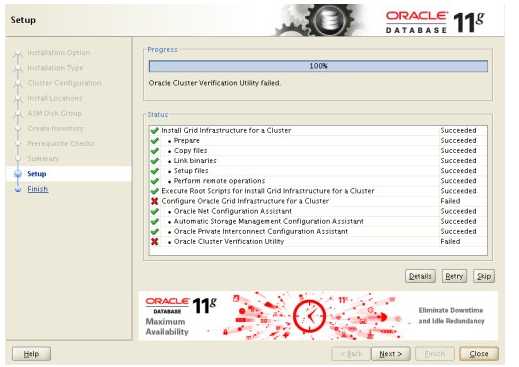Click the green check beside Perform remote operations
This screenshot has width=519, height=367.
click(154, 181)
